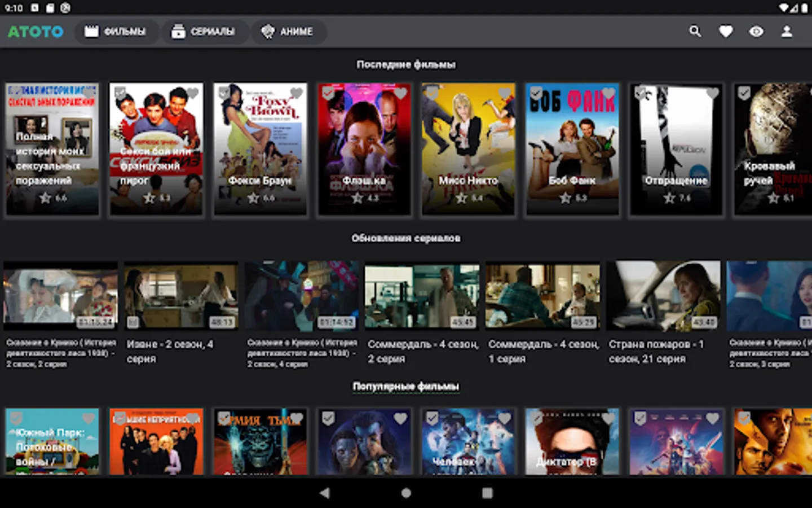Toggle the watched checkmark on Фокси Браун

[224, 93]
